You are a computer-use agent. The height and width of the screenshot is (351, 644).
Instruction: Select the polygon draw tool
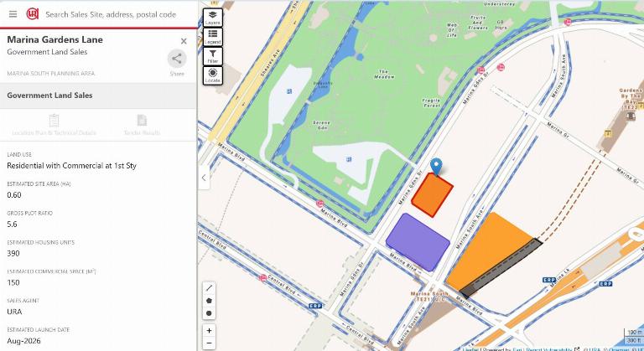tap(209, 301)
